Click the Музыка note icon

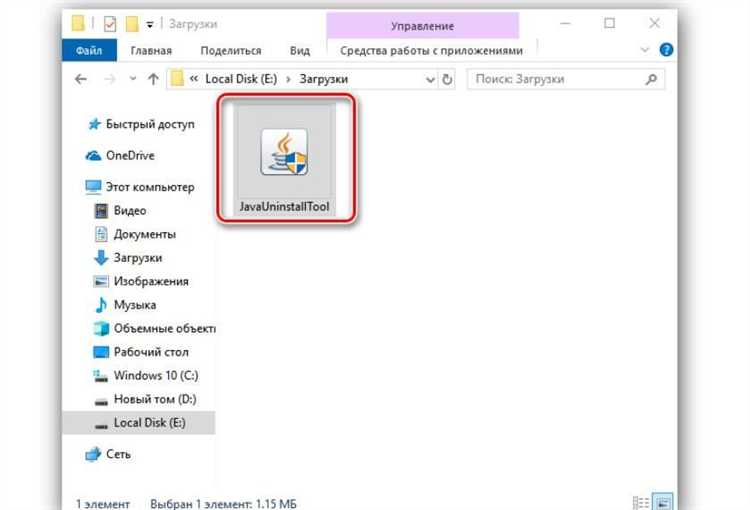tap(101, 305)
